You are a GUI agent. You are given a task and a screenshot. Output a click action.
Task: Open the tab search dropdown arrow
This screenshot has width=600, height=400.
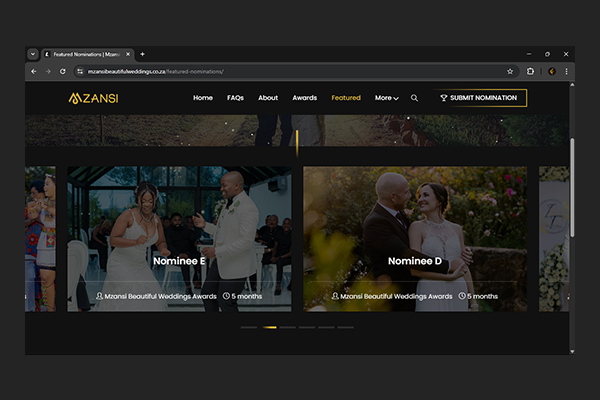point(33,54)
